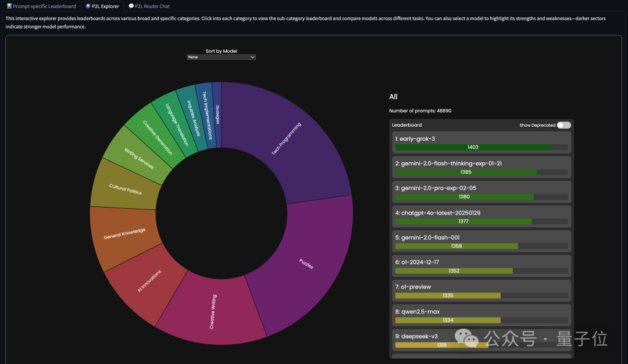Open the P2L Router Chat tab
Viewport: 628px width, 364px height.
point(149,6)
